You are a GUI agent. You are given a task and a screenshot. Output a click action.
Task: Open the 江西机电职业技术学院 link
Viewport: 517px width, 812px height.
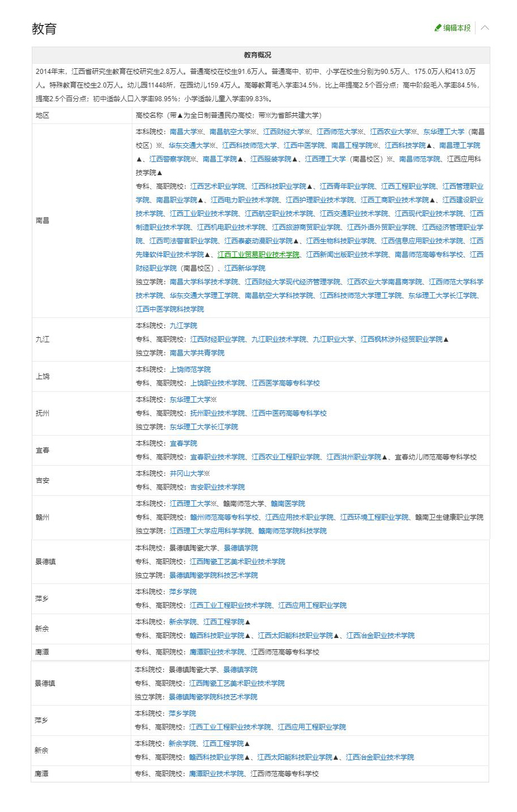(231, 227)
